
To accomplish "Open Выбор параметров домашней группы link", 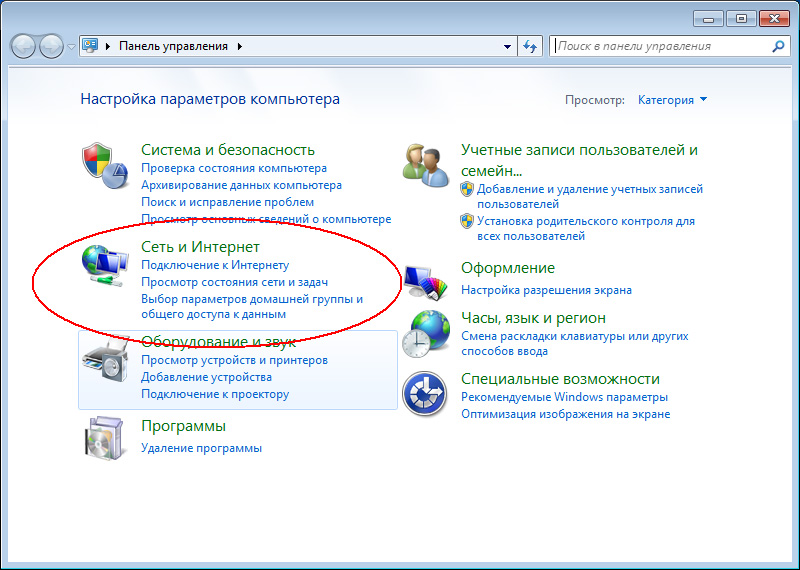I will (252, 306).
